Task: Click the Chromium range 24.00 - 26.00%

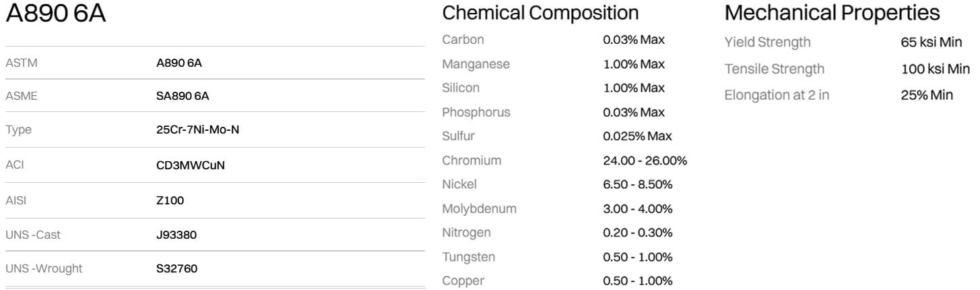Action: click(645, 161)
